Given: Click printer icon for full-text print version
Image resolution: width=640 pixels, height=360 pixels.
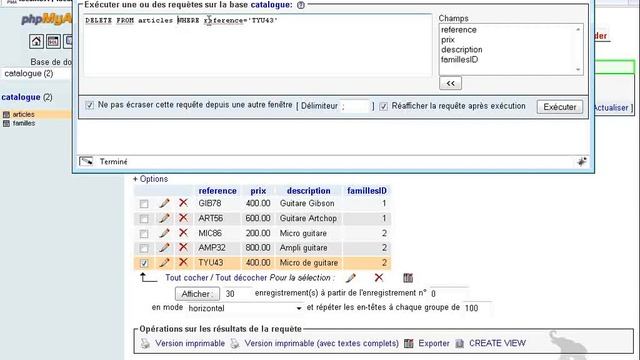Looking at the screenshot, I should click(x=235, y=343).
